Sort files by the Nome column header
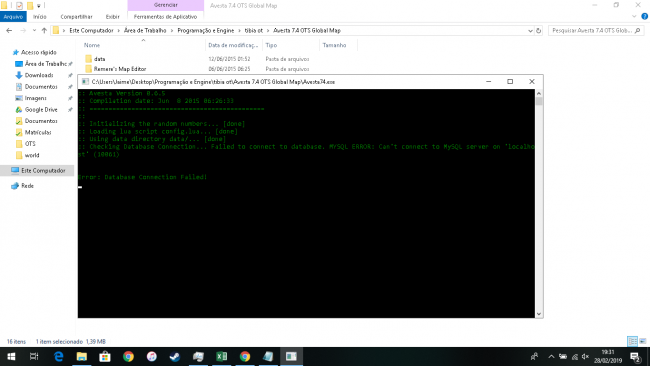 (92, 45)
